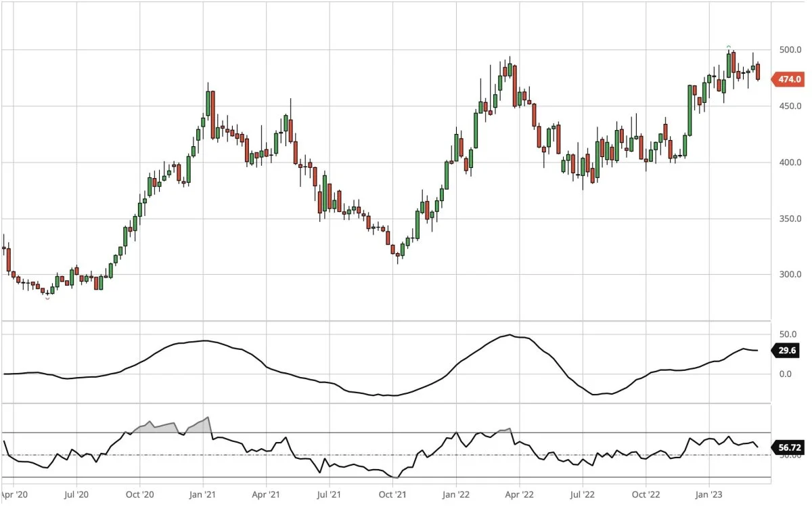
Task: Click the small shaded overbought area near Apr '22
Action: (504, 431)
